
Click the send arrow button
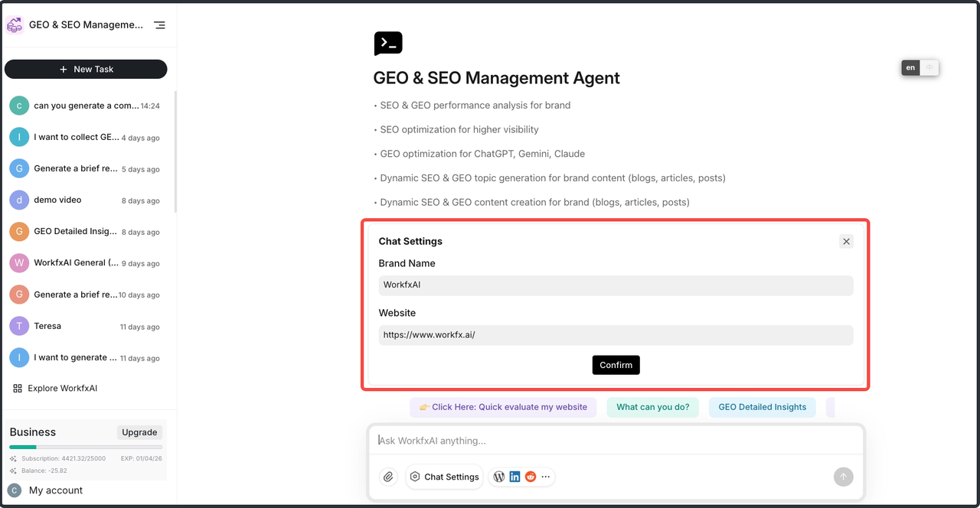843,477
